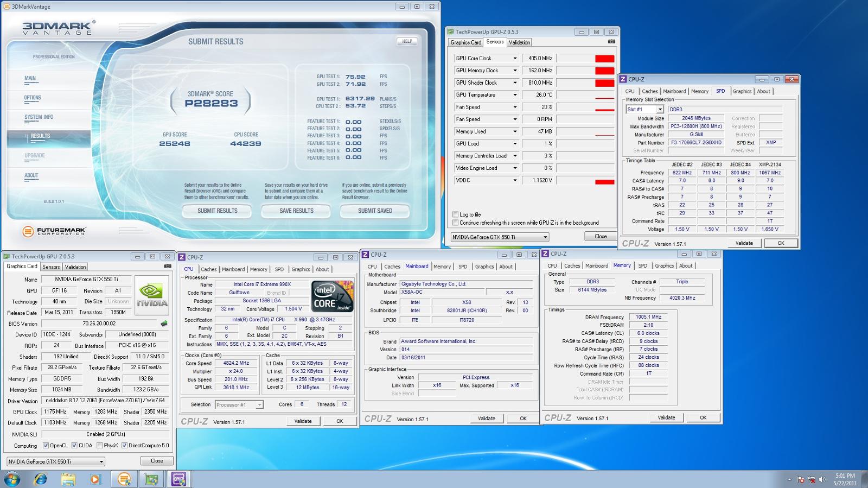Switch to 3DMark Vantage via taskbar icon
Screen dimensions: 868x488
pos(124,479)
